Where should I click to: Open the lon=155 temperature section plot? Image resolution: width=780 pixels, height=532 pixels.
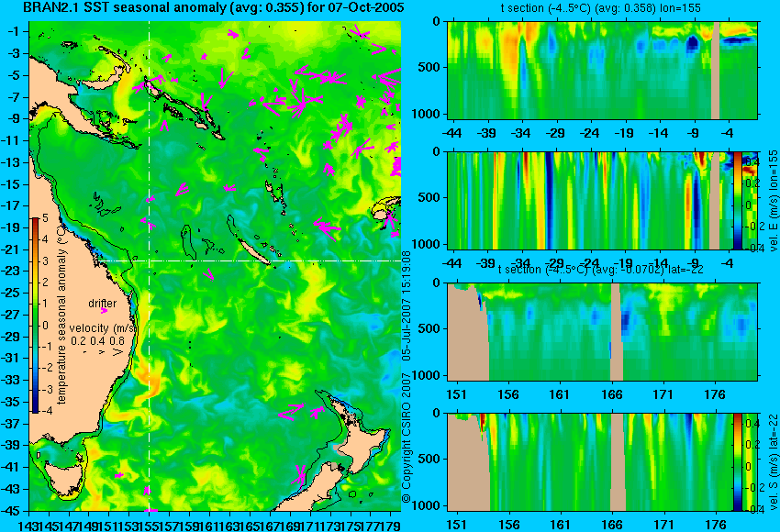coord(602,70)
